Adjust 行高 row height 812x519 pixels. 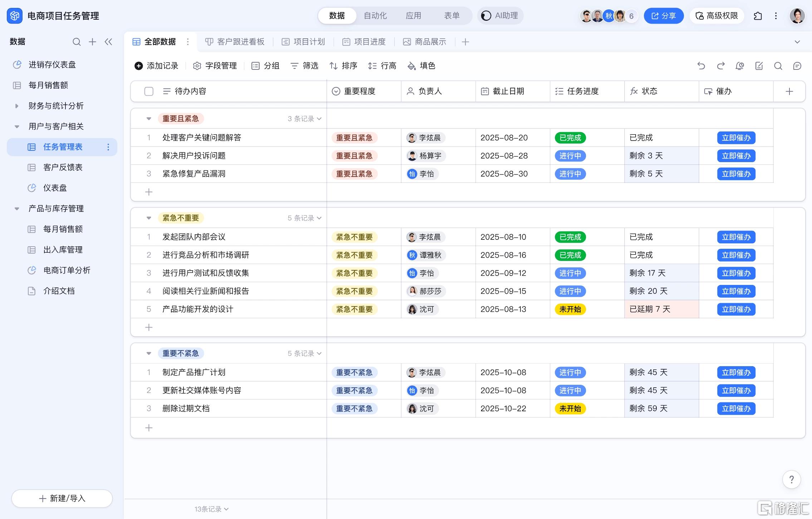(382, 66)
